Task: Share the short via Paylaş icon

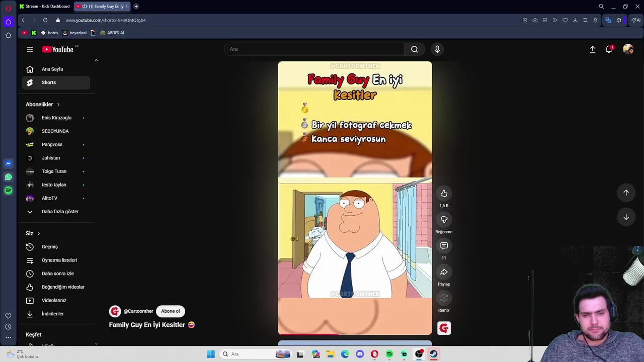Action: click(444, 272)
